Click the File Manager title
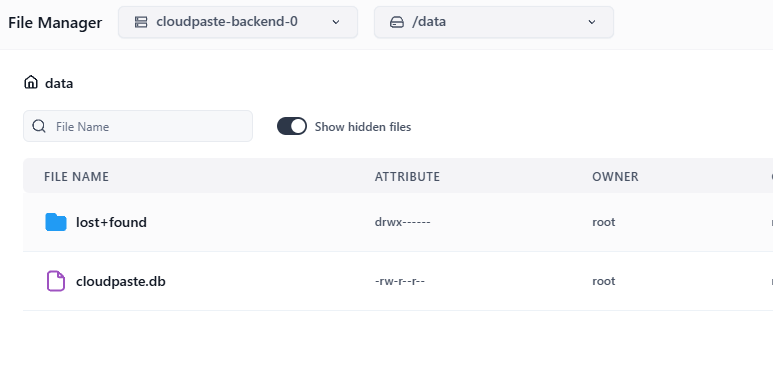This screenshot has height=388, width=773. [55, 23]
